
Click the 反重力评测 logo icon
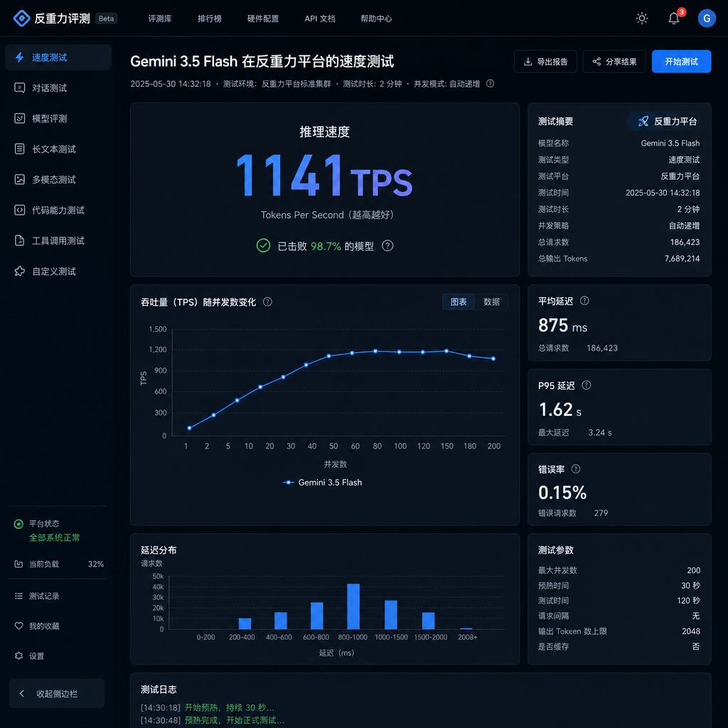click(21, 18)
